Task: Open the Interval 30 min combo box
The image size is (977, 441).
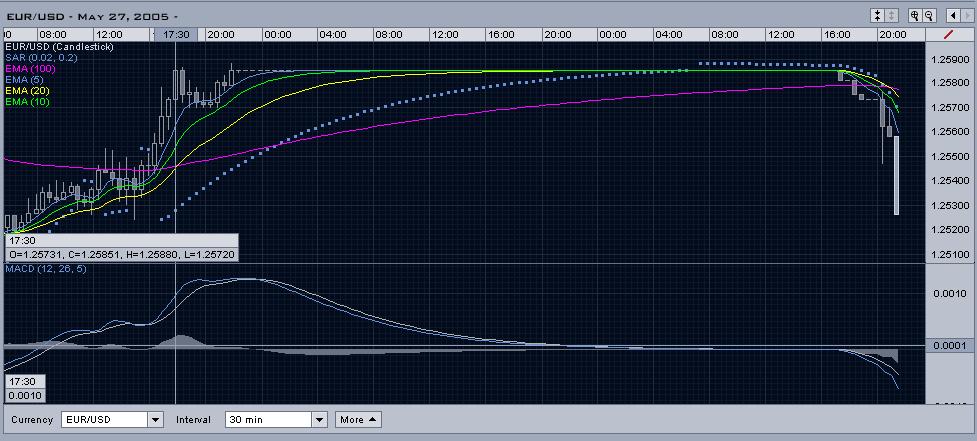Action: [276, 420]
